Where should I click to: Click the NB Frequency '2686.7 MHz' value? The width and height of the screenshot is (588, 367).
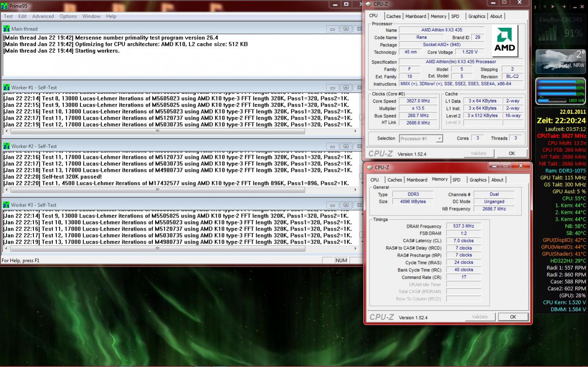(x=494, y=209)
